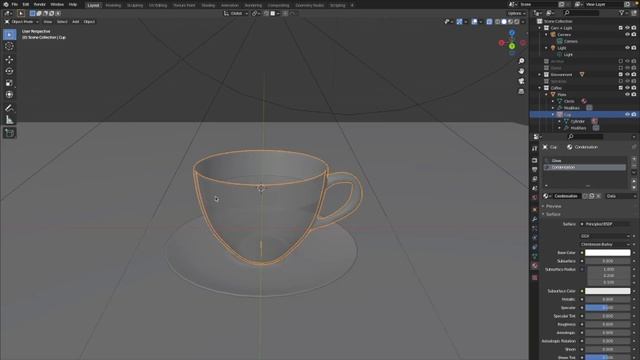Select the Rotate tool

pyautogui.click(x=9, y=71)
